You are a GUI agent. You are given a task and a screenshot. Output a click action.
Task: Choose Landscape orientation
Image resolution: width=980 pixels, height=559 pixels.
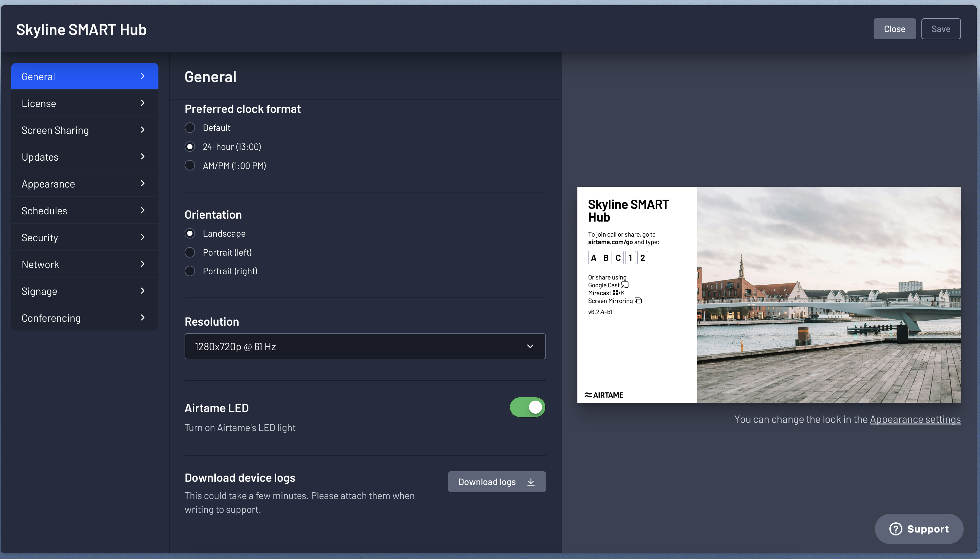coord(190,233)
